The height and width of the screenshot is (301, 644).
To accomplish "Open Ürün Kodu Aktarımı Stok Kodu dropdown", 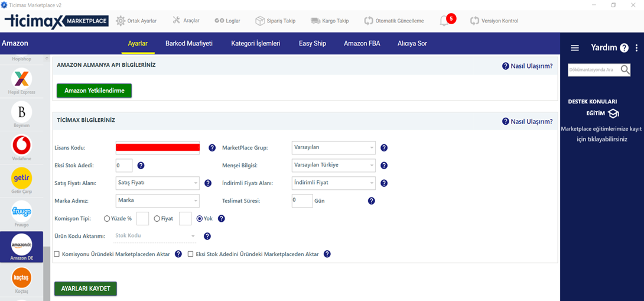I will click(x=155, y=236).
